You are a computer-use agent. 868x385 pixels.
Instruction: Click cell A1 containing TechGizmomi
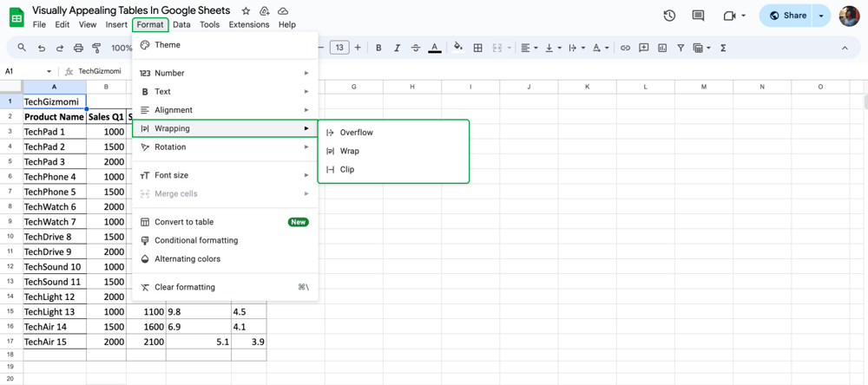pos(54,101)
